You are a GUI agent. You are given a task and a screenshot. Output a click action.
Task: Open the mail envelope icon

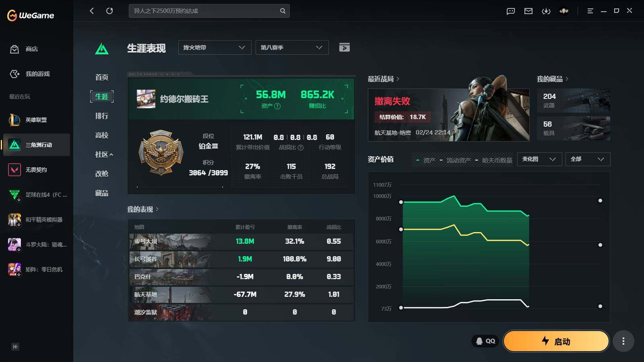[528, 11]
